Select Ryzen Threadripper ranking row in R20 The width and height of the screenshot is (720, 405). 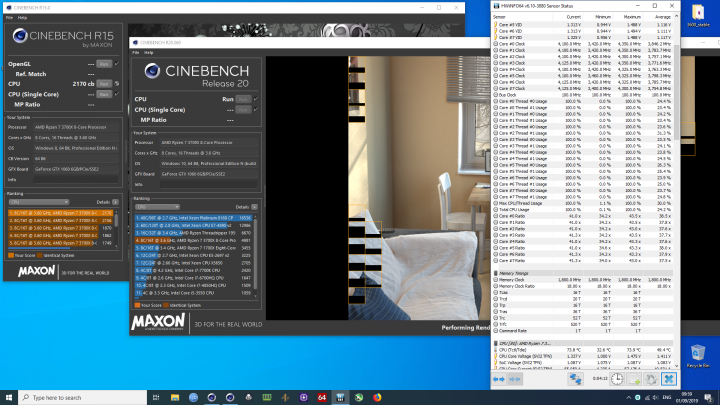point(193,233)
